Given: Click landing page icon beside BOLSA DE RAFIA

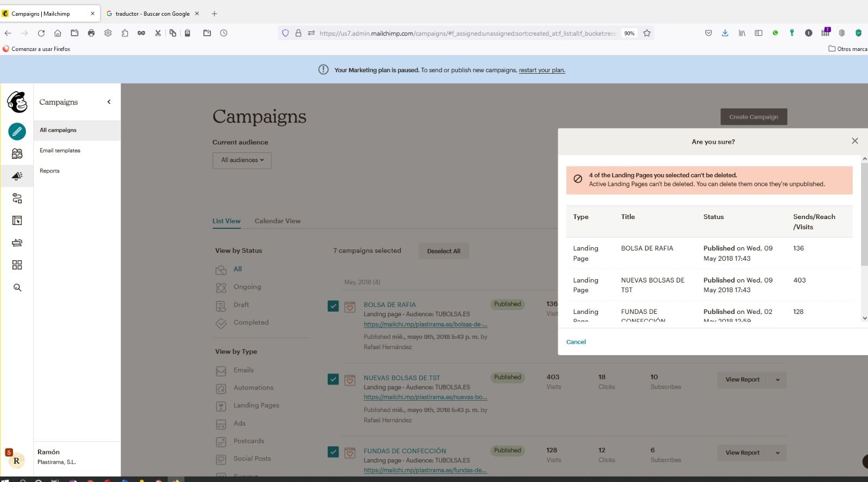Looking at the screenshot, I should [x=350, y=307].
